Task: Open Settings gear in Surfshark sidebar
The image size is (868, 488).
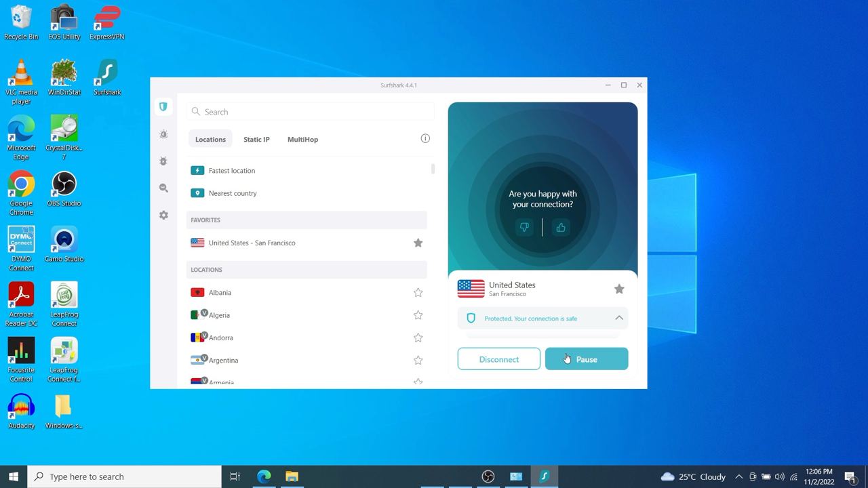Action: coord(163,215)
